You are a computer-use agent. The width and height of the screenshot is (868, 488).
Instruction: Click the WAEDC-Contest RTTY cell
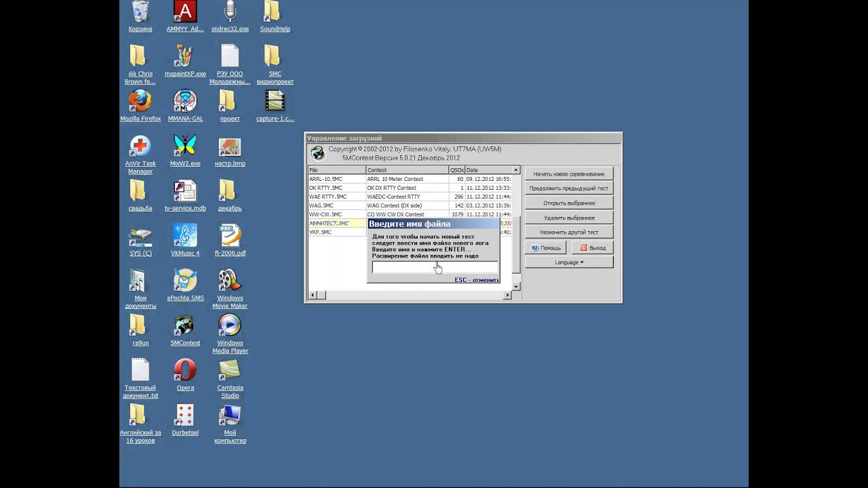coord(407,197)
